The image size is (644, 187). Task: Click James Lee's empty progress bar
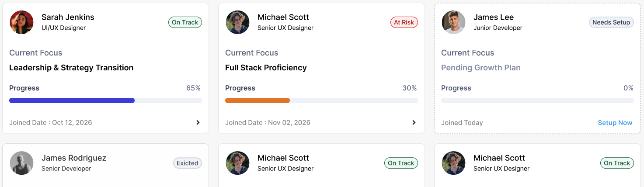(x=537, y=100)
